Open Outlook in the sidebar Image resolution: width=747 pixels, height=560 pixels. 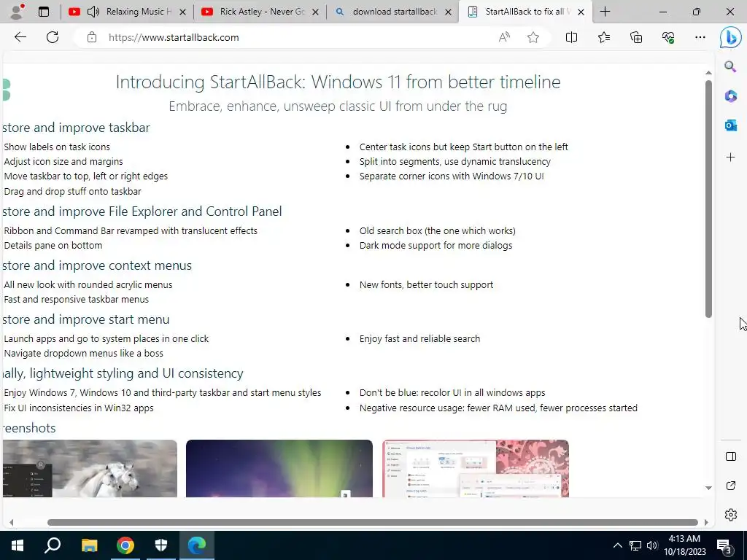[x=730, y=125]
